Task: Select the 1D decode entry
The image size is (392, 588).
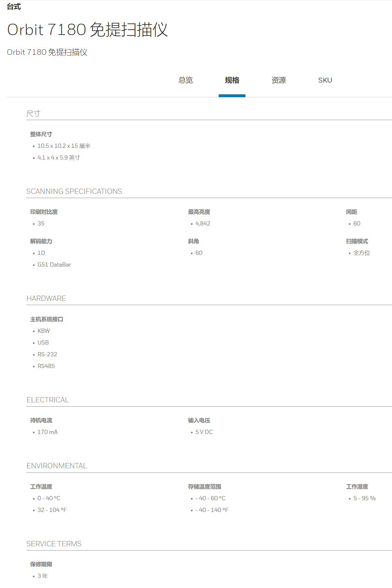Action: (41, 253)
